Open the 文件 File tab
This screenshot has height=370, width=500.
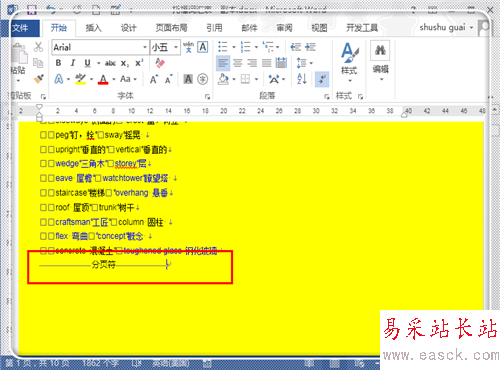pos(20,28)
